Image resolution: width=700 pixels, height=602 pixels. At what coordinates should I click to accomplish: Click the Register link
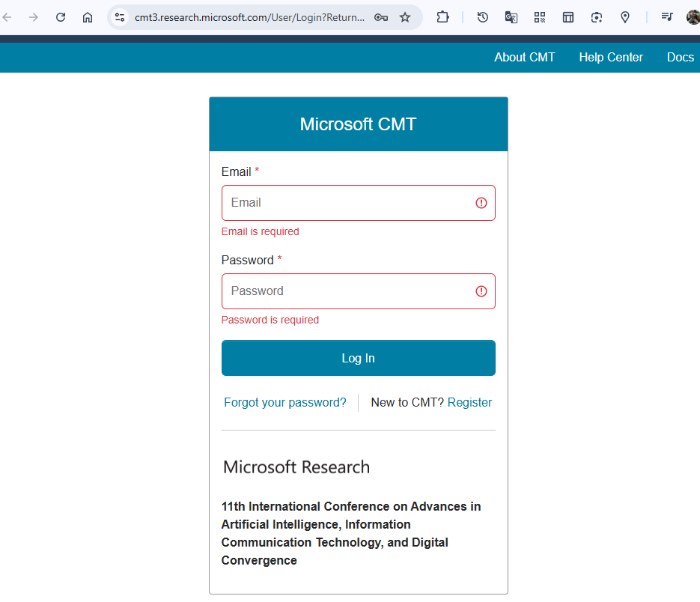pos(469,402)
